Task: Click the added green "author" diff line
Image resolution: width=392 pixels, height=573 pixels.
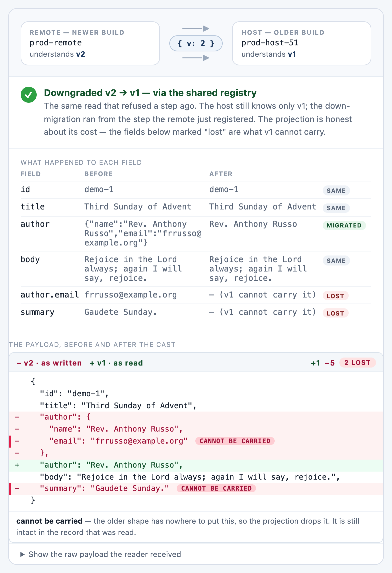Action: click(x=196, y=465)
